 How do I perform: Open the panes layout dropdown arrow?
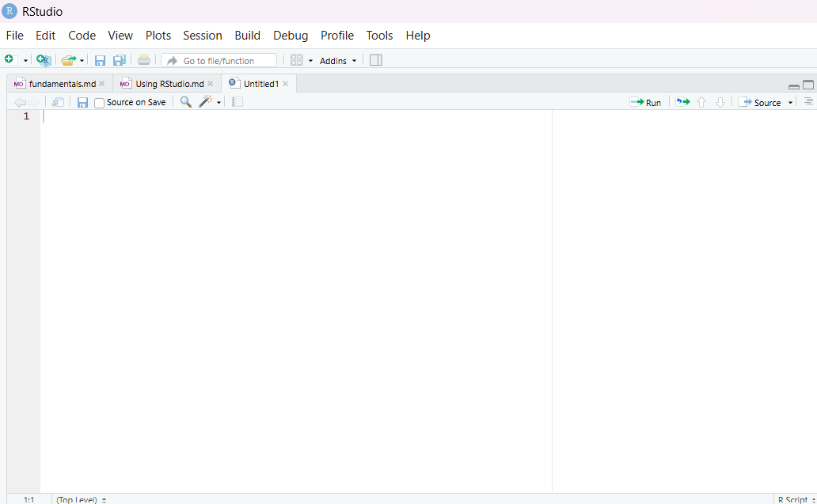click(x=310, y=60)
